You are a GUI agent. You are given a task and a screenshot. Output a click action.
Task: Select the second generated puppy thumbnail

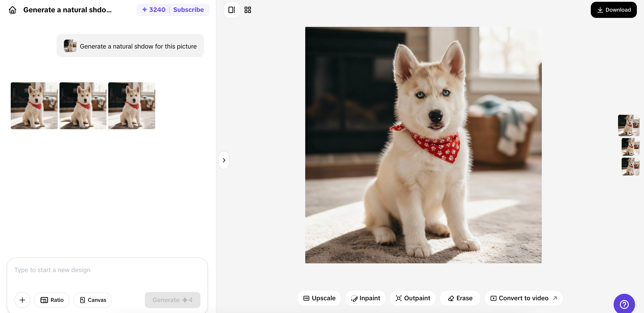[x=83, y=106]
